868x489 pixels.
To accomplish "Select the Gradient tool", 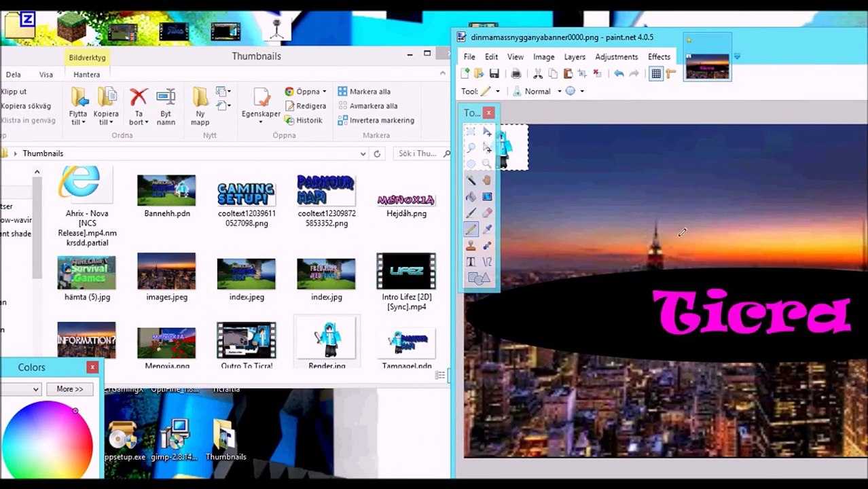I will (487, 196).
